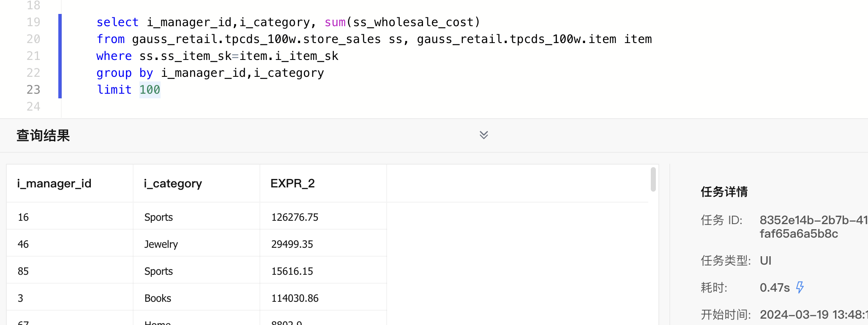This screenshot has width=868, height=325.
Task: Place cursor on the highlighted 100 limit value
Action: [150, 90]
